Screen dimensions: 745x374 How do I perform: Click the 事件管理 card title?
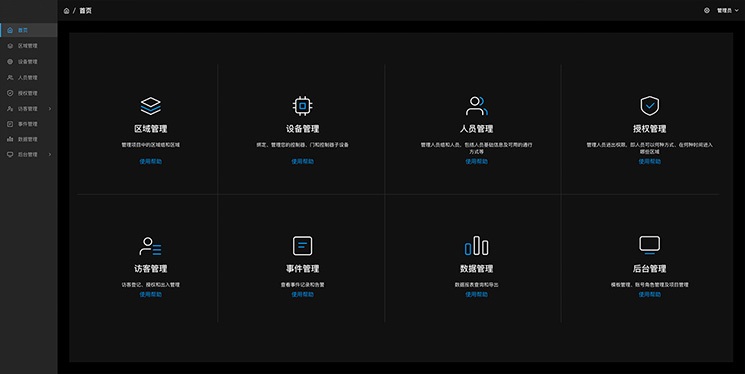point(303,269)
